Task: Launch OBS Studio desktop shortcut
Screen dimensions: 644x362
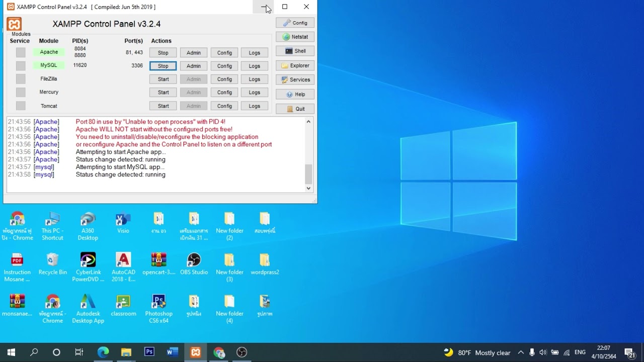Action: (x=194, y=264)
